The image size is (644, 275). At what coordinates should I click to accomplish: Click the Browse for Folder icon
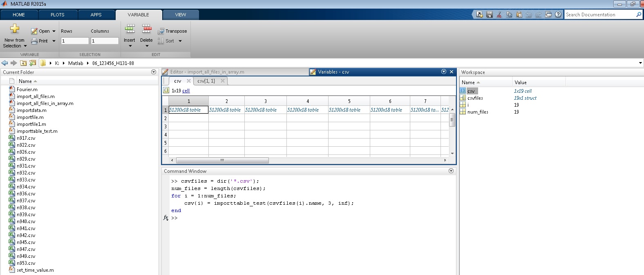[x=33, y=63]
